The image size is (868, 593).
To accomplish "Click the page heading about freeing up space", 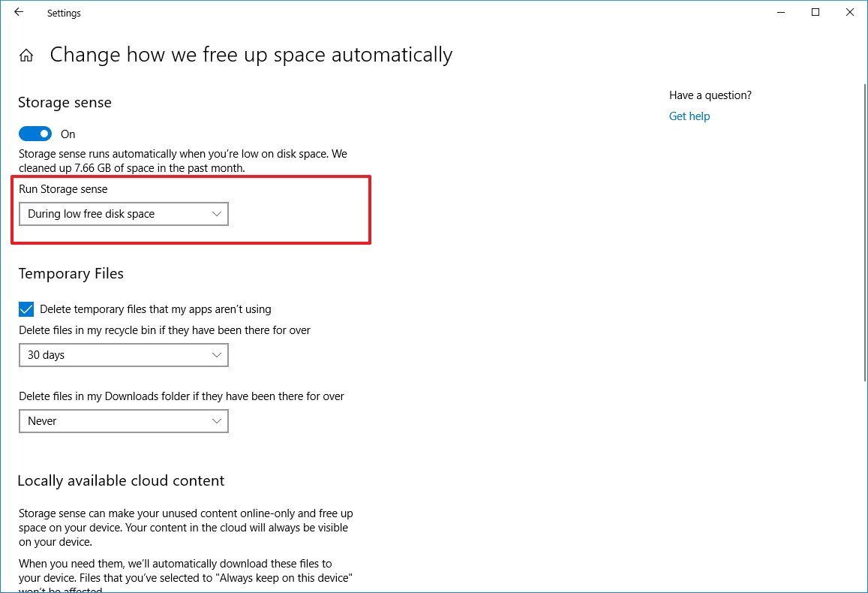I will click(x=251, y=55).
